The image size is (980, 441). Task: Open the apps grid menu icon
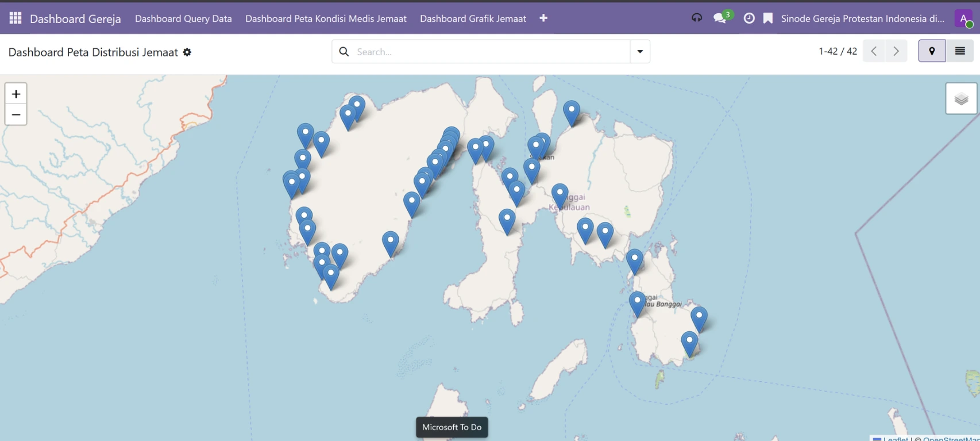pyautogui.click(x=16, y=18)
